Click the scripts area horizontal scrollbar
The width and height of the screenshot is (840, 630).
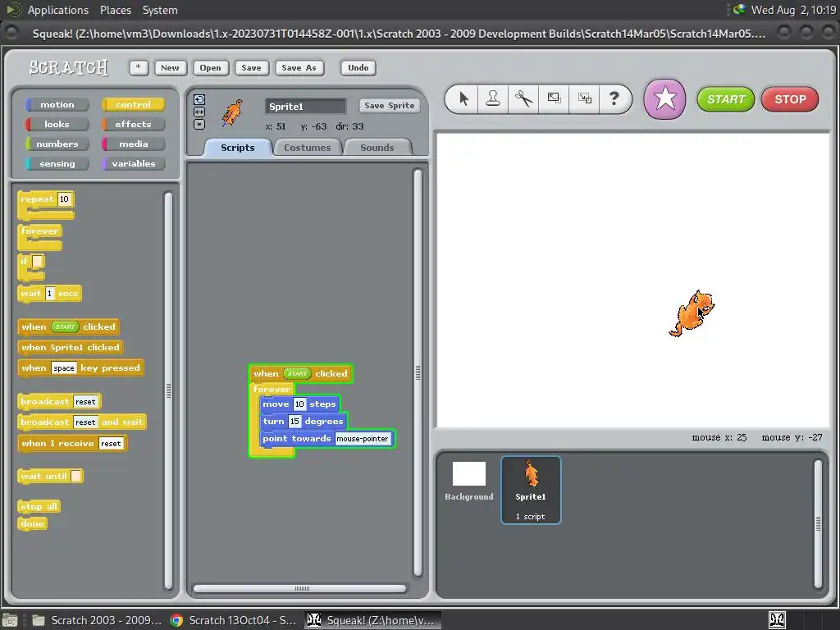pyautogui.click(x=300, y=588)
